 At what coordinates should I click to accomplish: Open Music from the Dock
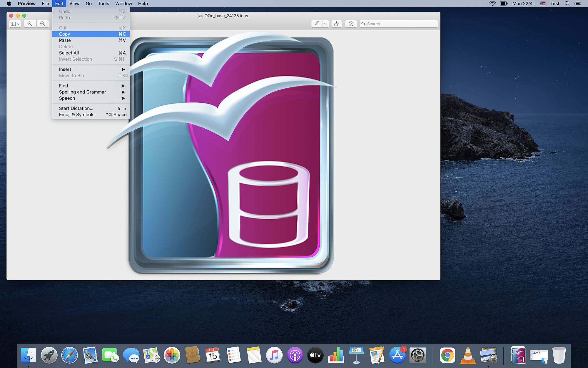tap(274, 355)
